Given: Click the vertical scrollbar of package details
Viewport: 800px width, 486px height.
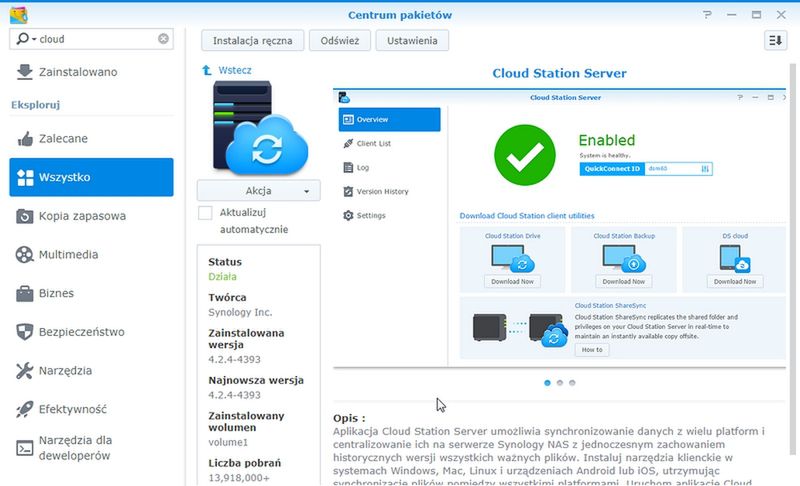Looking at the screenshot, I should click(x=792, y=259).
